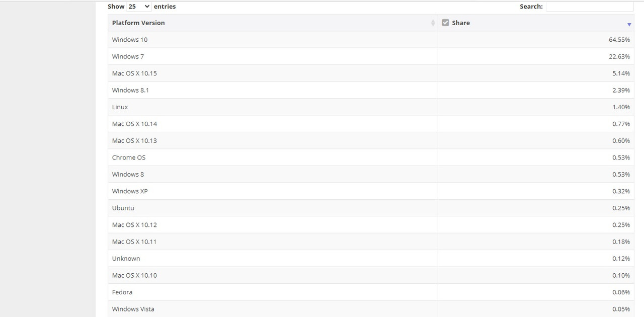Click the Share descending sort arrow
Viewport: 644px width, 317px height.
coord(629,25)
